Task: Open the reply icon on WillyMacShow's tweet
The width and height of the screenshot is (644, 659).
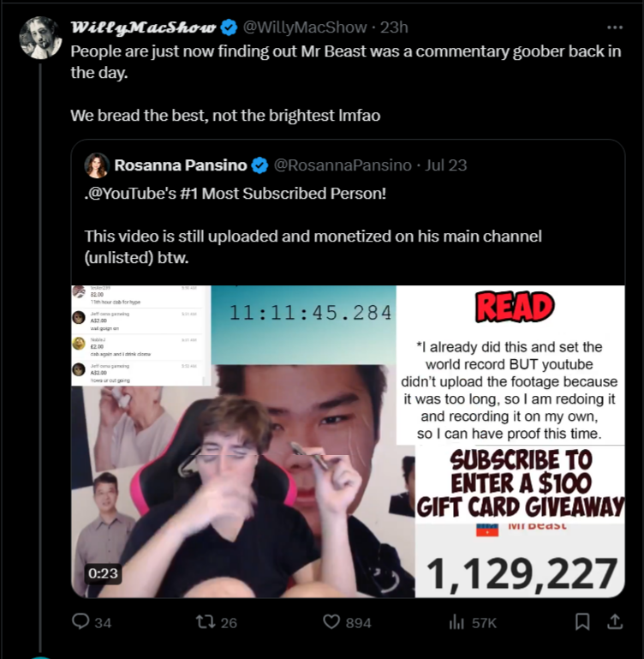Action: pyautogui.click(x=80, y=621)
